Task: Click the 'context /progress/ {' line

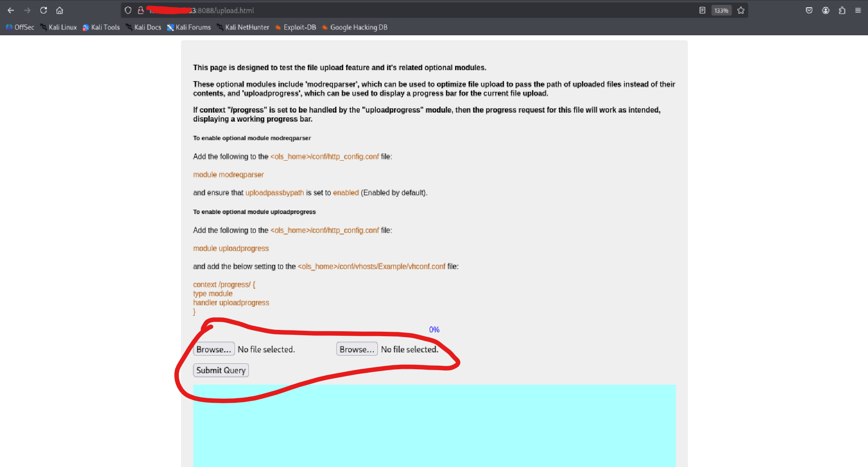Action: (224, 285)
